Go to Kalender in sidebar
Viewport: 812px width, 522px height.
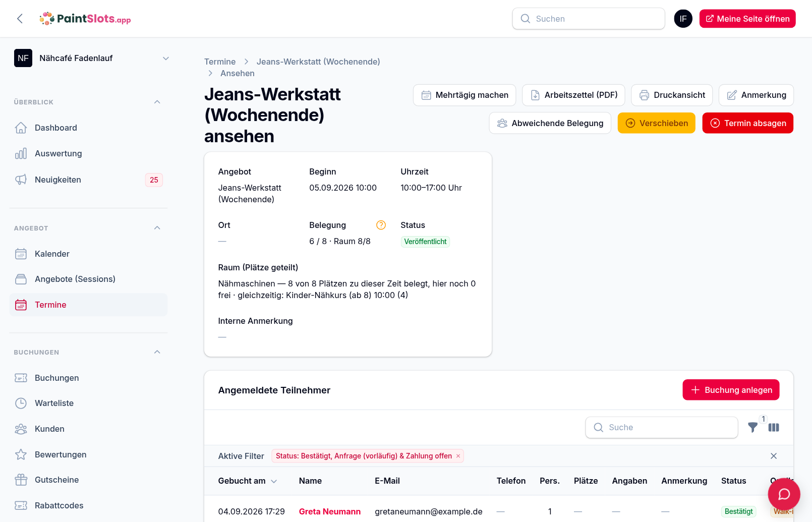[x=88, y=254]
